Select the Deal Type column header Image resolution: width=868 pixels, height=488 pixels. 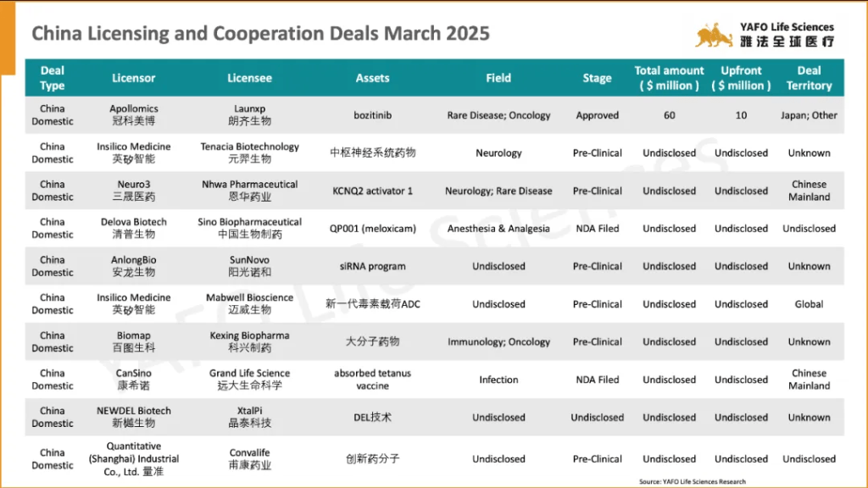point(53,78)
